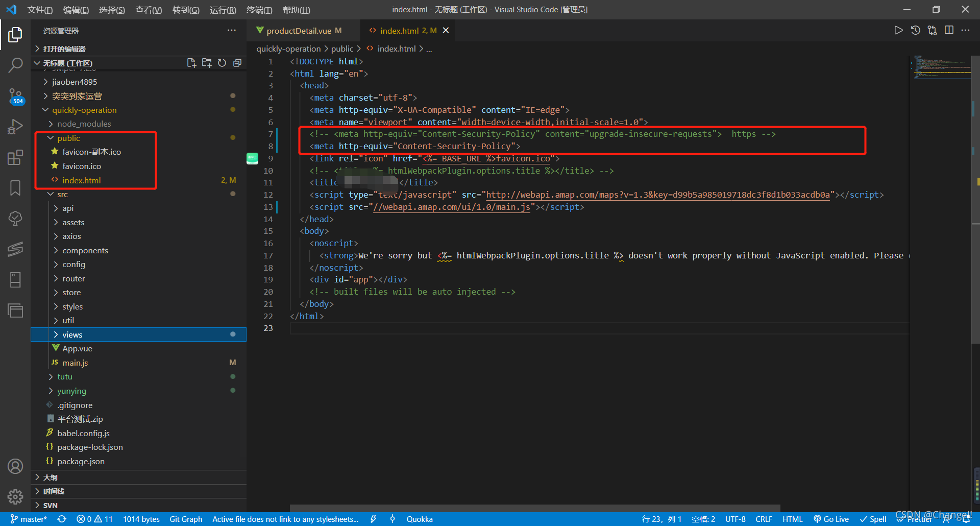The image size is (980, 526).
Task: Open the Search view icon
Action: [x=15, y=65]
